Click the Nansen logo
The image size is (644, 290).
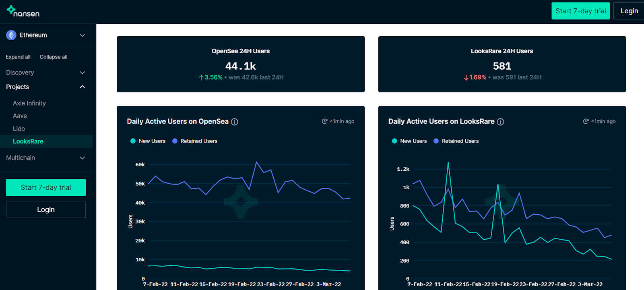23,11
